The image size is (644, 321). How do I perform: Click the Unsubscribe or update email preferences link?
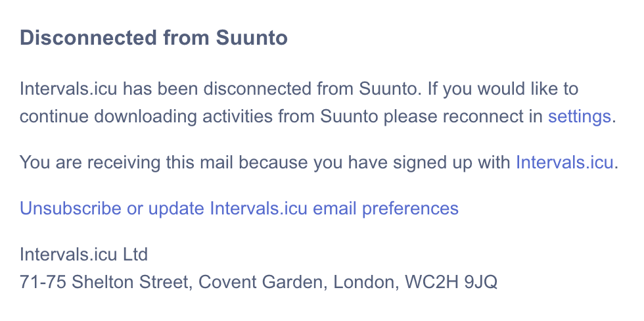point(239,209)
